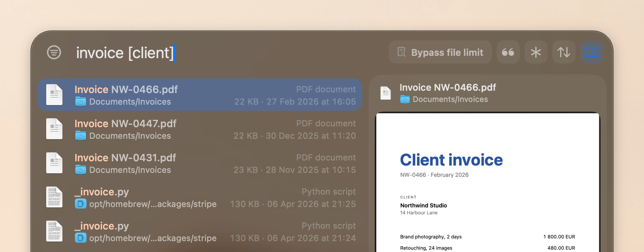
Task: Click "Northwind Studio" in the invoice preview
Action: (x=424, y=205)
